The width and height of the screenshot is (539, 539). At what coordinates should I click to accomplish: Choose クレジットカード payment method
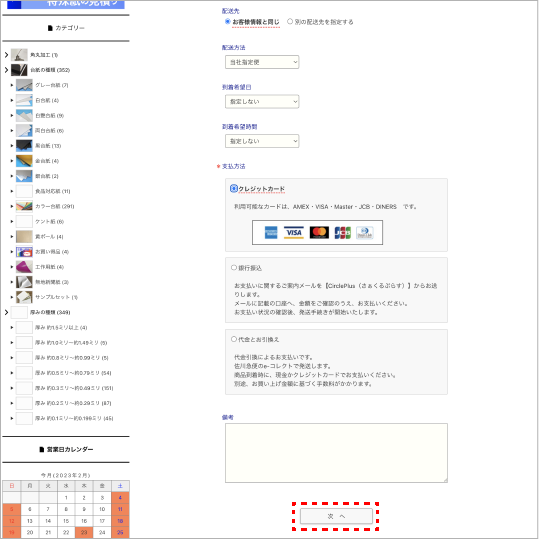tap(234, 189)
